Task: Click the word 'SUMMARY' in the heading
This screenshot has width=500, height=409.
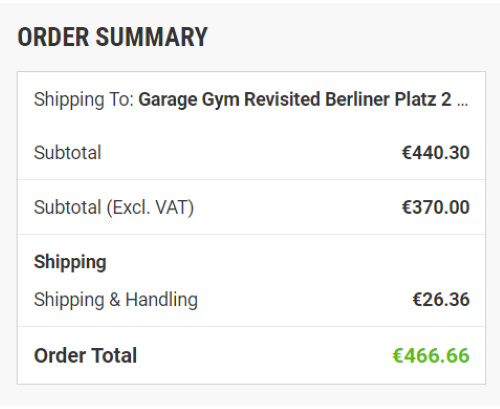Action: click(152, 37)
